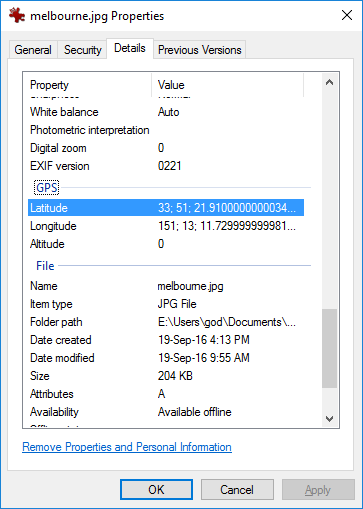Screen dimensions: 363x509
Task: Close the Properties dialog
Action: click(347, 15)
